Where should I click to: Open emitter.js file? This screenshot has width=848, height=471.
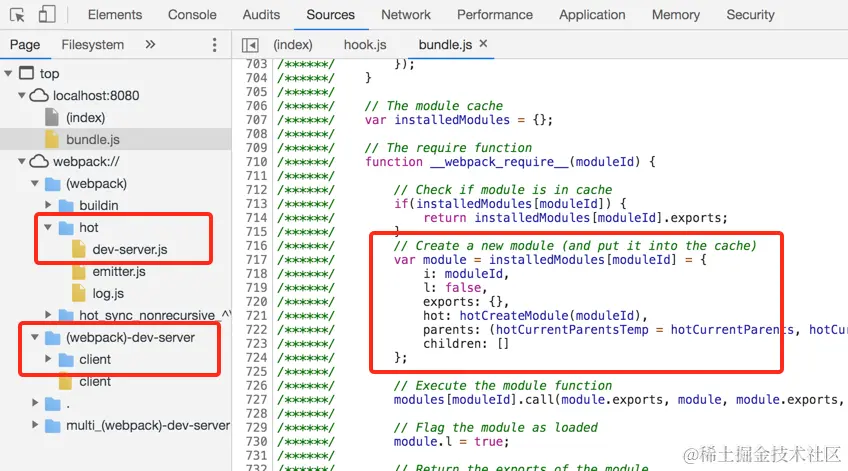[119, 271]
